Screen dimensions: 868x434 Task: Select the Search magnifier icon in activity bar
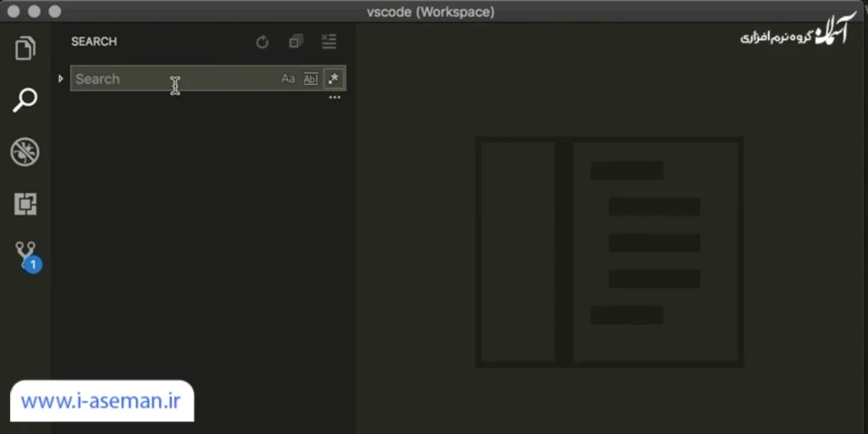(26, 100)
